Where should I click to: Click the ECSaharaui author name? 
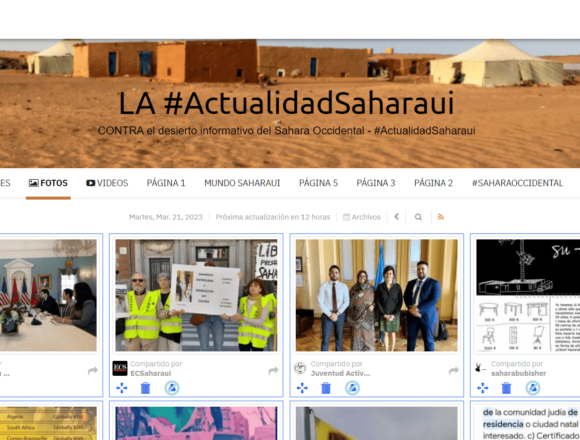(151, 373)
